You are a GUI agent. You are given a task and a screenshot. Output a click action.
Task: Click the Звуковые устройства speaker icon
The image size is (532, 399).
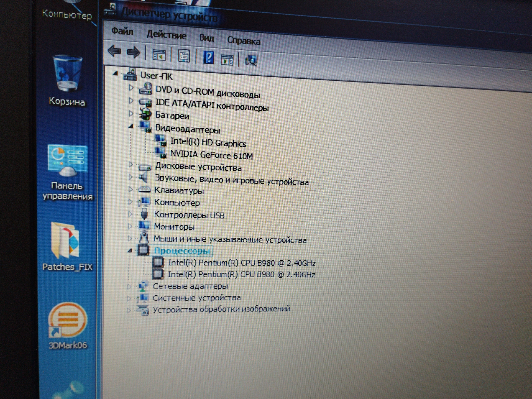[143, 177]
